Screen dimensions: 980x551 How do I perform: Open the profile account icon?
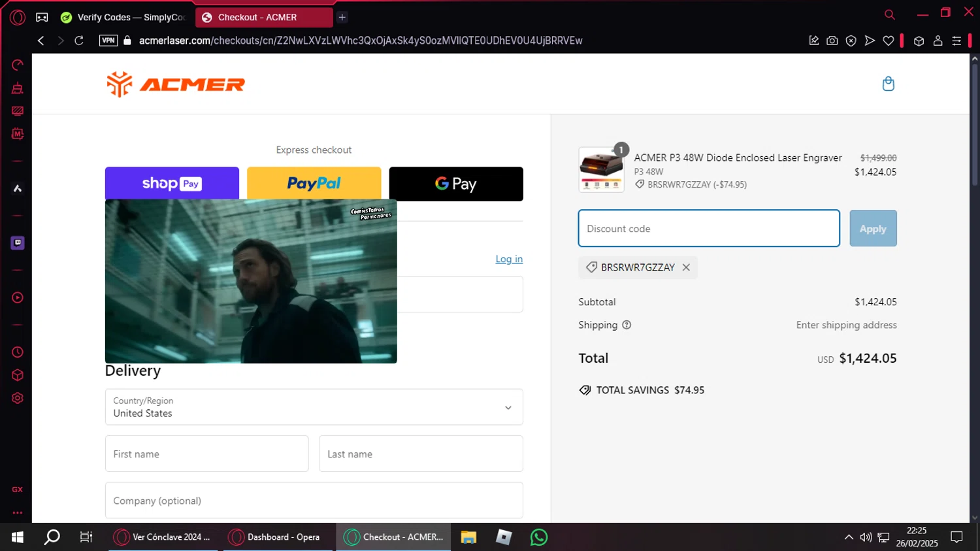tap(938, 41)
